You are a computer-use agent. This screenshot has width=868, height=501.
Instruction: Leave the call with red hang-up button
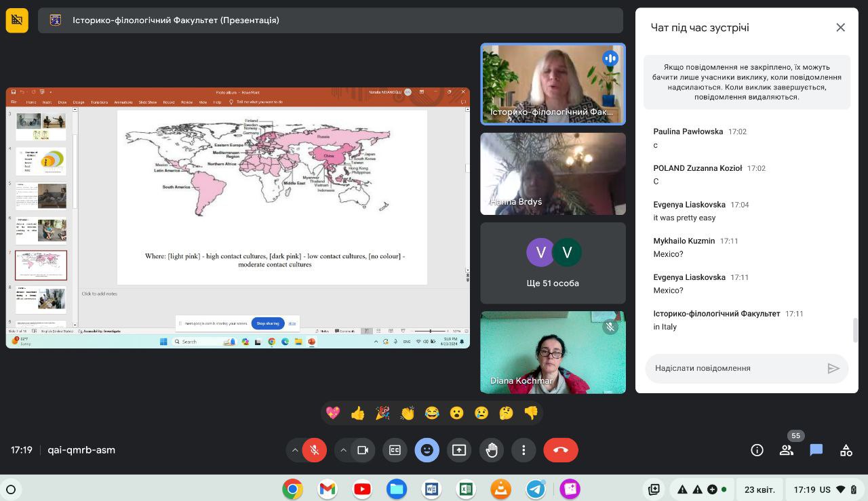tap(560, 450)
